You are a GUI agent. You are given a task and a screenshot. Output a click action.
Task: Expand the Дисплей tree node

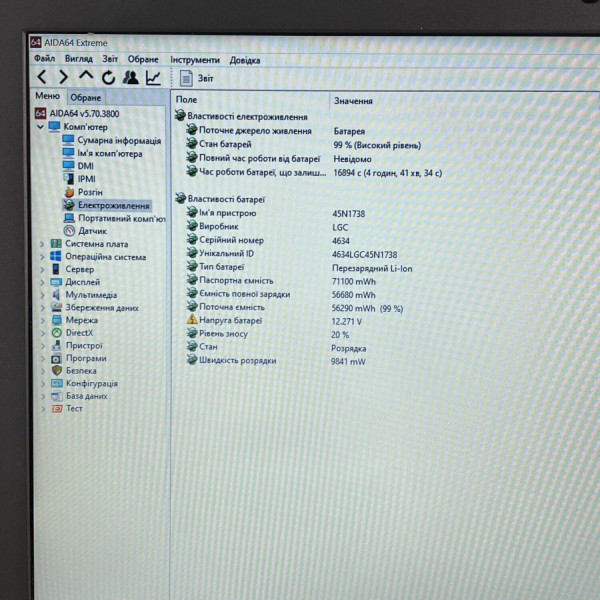coord(42,282)
